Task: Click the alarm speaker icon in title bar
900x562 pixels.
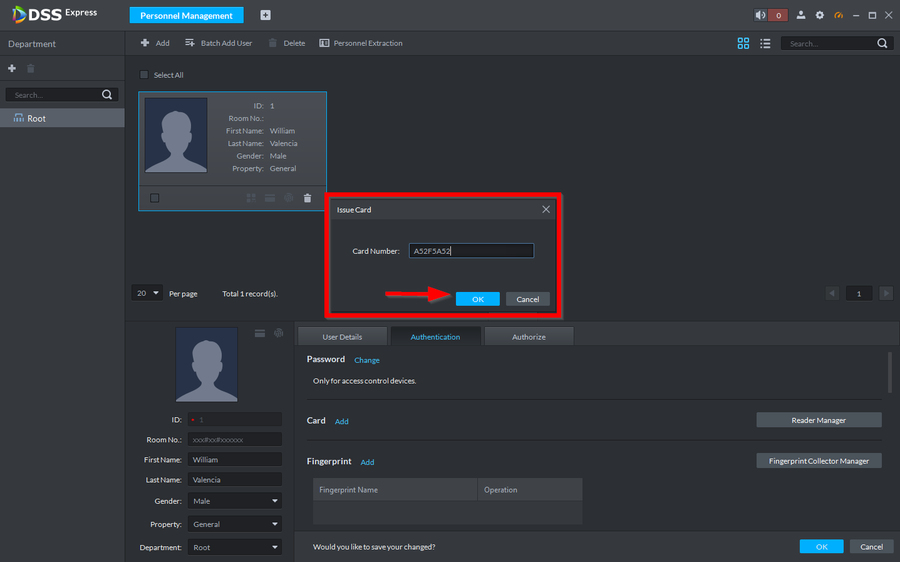Action: 761,15
